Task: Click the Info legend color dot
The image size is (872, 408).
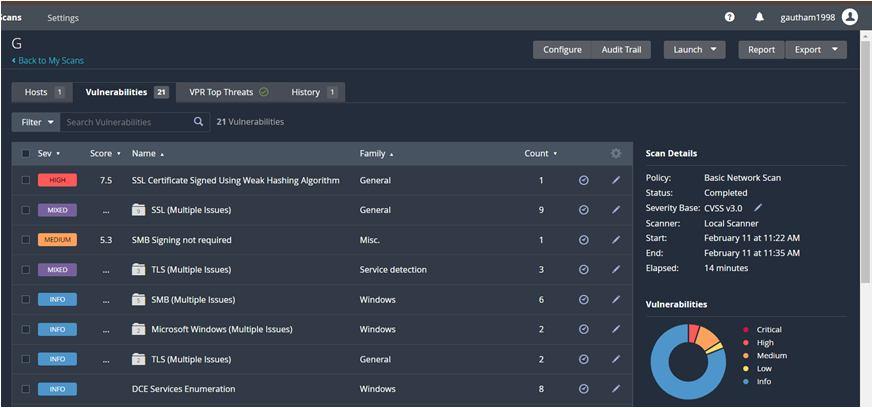Action: click(745, 381)
